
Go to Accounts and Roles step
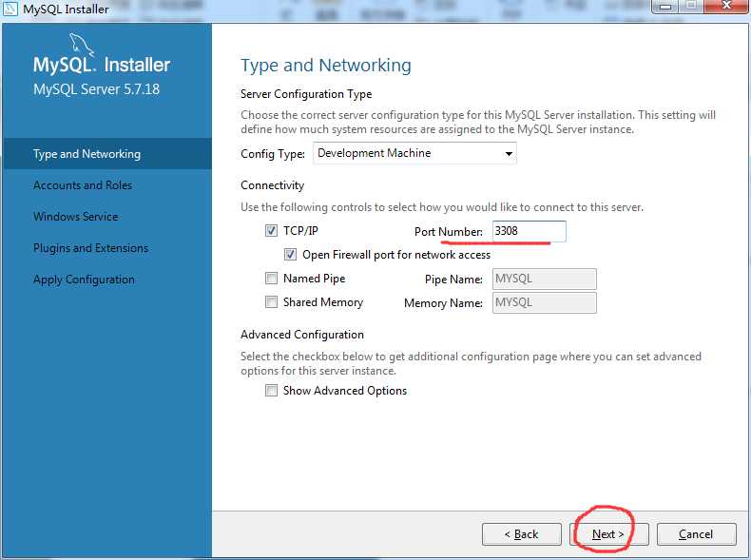(x=83, y=185)
